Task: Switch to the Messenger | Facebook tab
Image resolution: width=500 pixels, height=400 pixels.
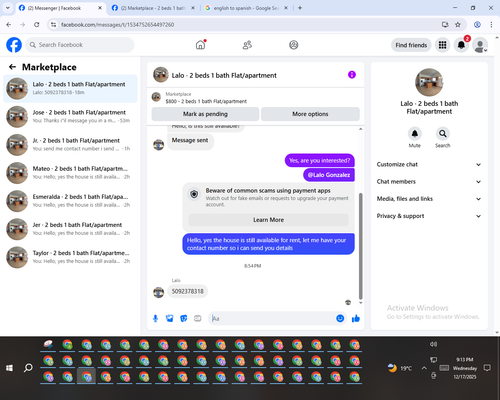Action: coord(60,8)
